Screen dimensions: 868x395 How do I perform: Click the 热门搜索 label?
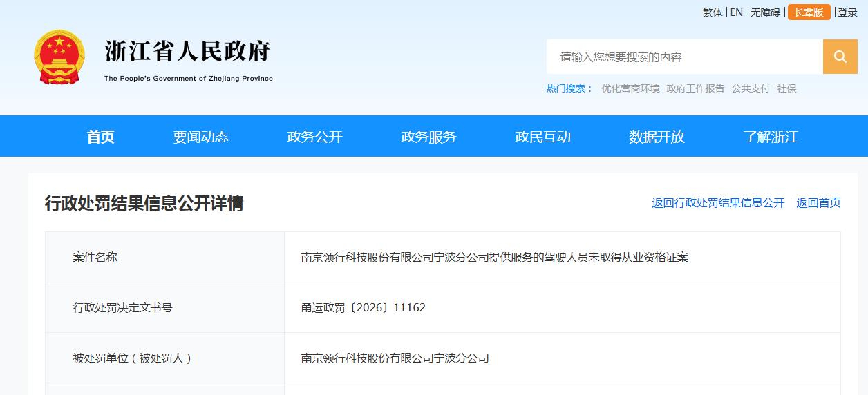pyautogui.click(x=569, y=88)
